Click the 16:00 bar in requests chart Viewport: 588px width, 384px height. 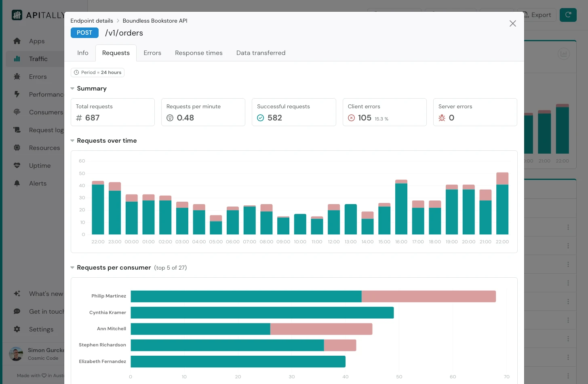coord(401,208)
